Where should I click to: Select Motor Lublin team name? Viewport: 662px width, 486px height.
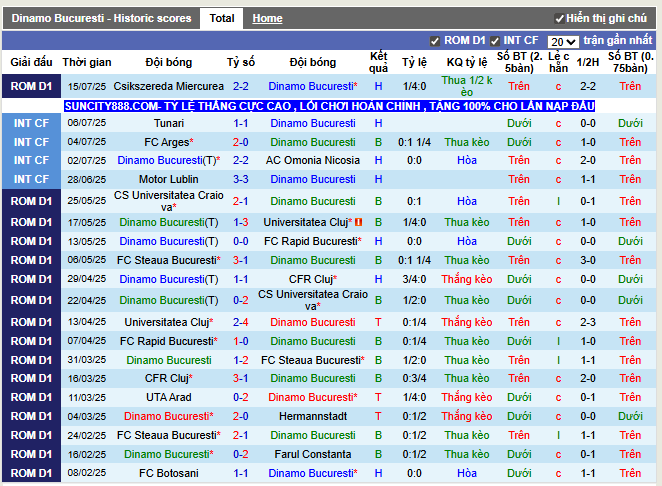(168, 179)
